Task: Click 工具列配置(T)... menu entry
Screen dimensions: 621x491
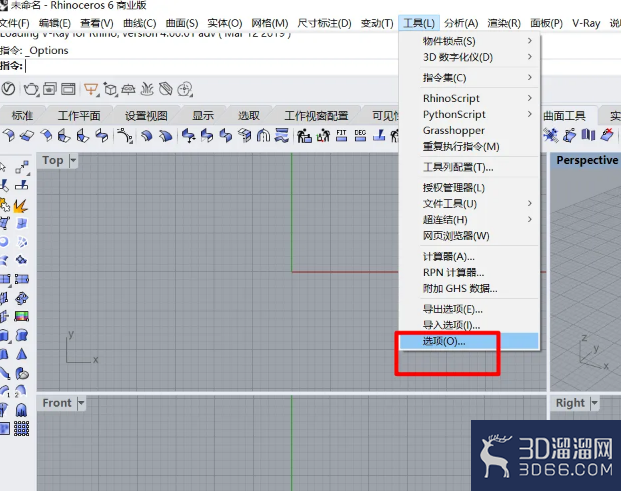Action: click(469, 167)
